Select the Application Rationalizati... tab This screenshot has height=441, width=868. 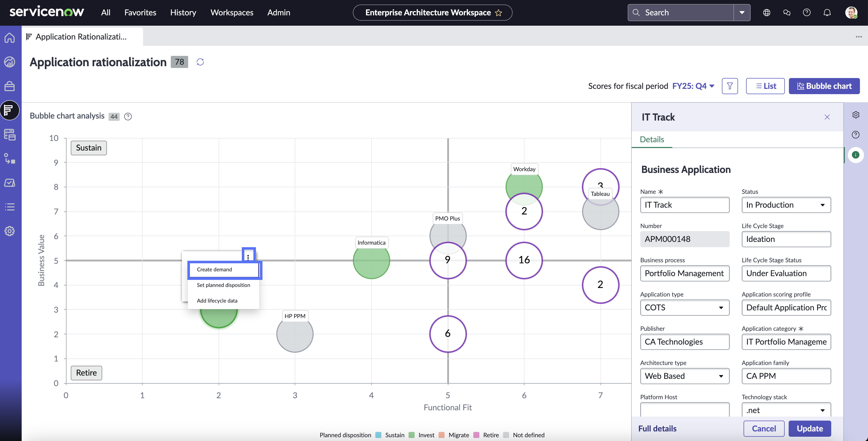tap(82, 37)
